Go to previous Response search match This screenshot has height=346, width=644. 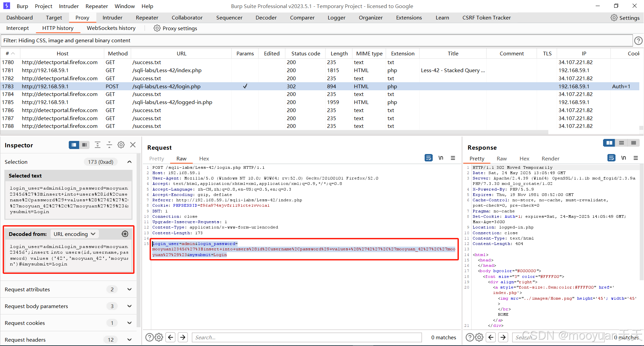491,337
